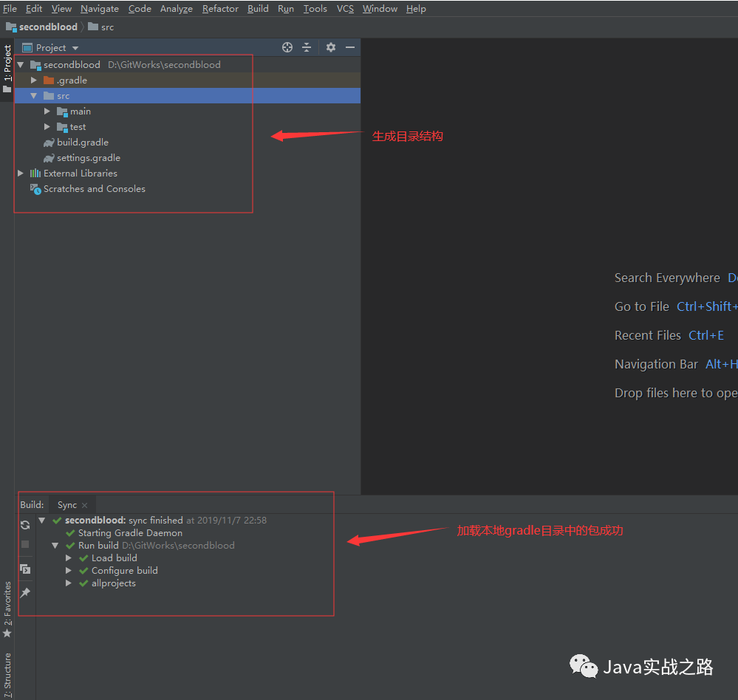Click the stop icon in the Build panel

25,544
